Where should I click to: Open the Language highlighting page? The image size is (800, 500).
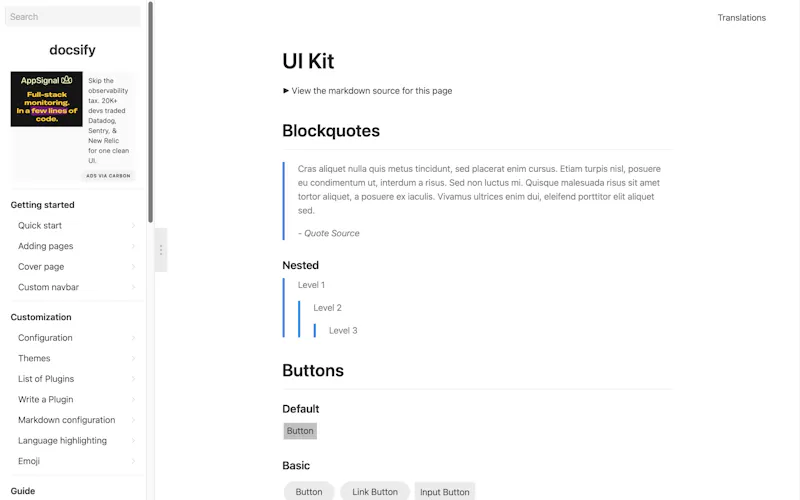(62, 440)
